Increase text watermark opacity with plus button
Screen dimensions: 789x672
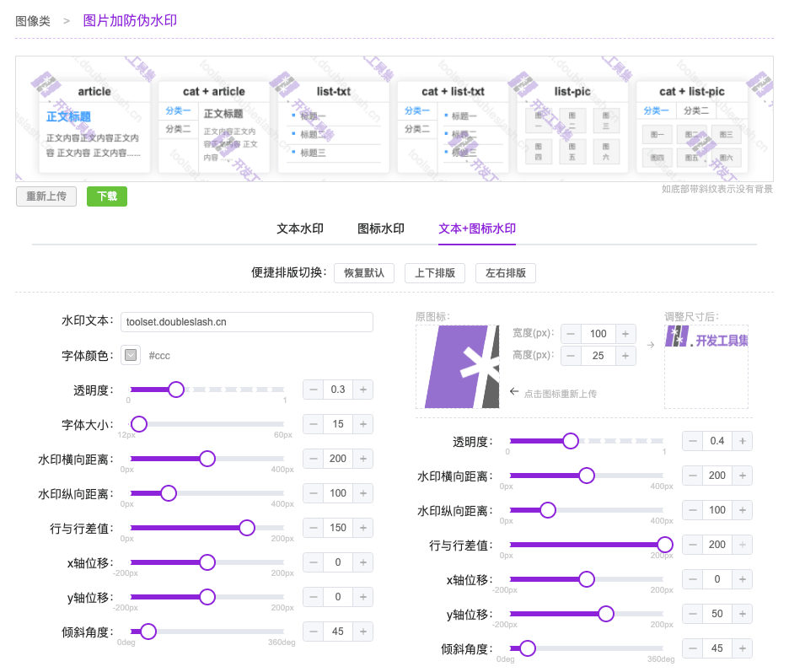363,390
